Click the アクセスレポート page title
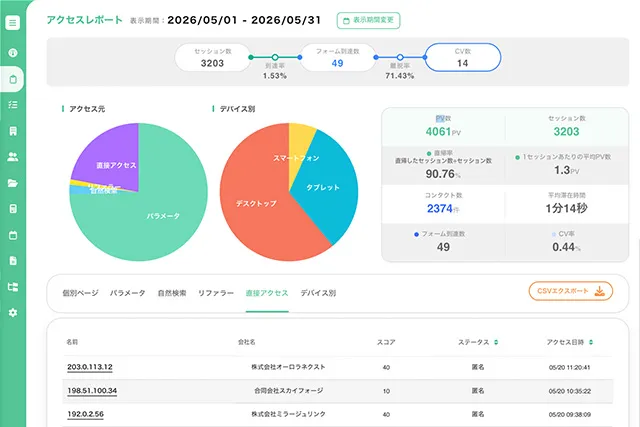Image resolution: width=640 pixels, height=427 pixels. (x=84, y=20)
